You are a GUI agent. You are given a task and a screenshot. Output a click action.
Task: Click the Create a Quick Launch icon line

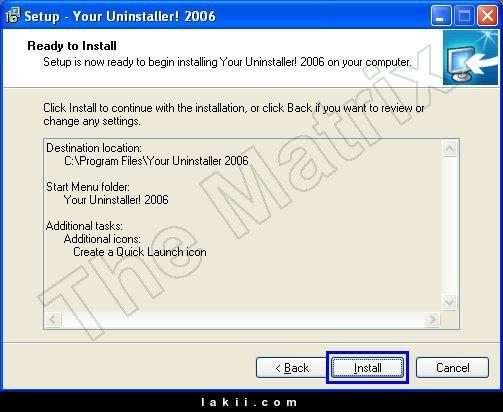pos(140,252)
